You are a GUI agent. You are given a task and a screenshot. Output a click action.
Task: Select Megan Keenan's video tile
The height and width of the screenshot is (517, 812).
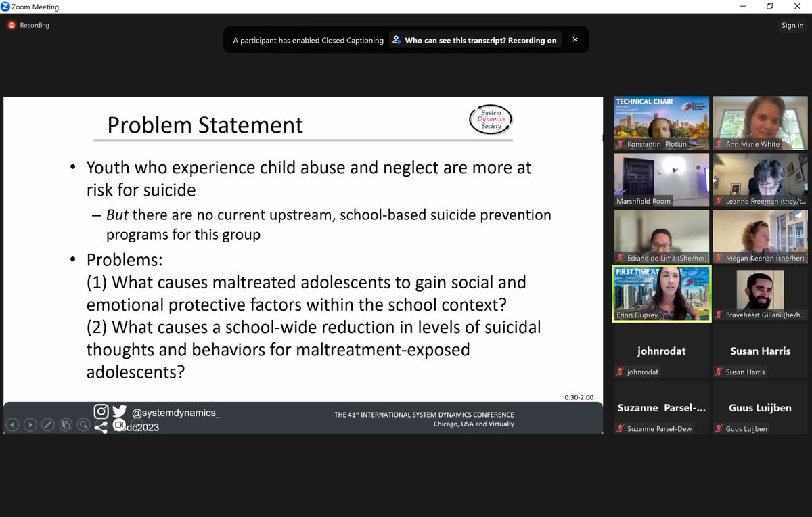coord(760,237)
